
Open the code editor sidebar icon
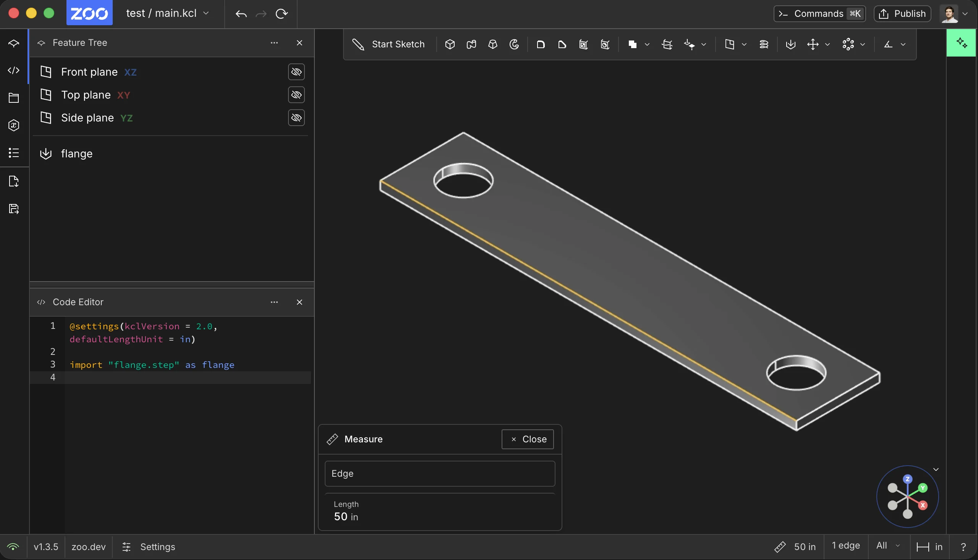coord(14,70)
